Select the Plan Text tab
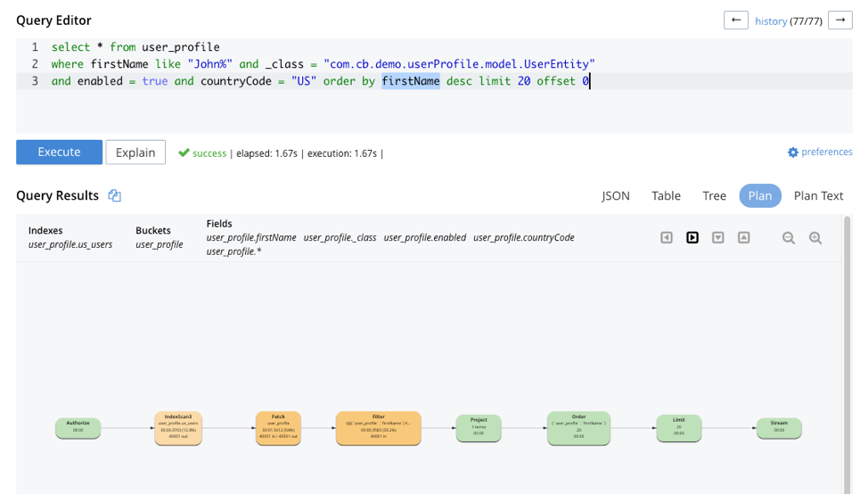868x494 pixels. pyautogui.click(x=818, y=196)
